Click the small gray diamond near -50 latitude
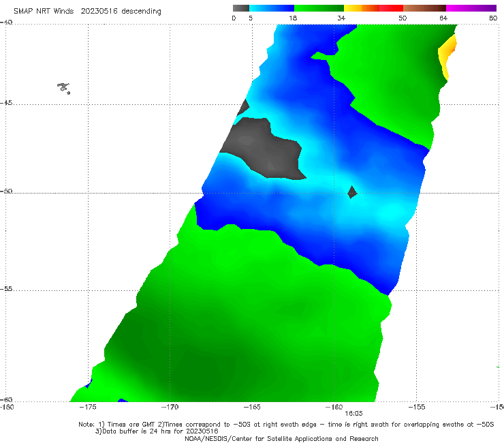This screenshot has width=504, height=443. point(352,192)
